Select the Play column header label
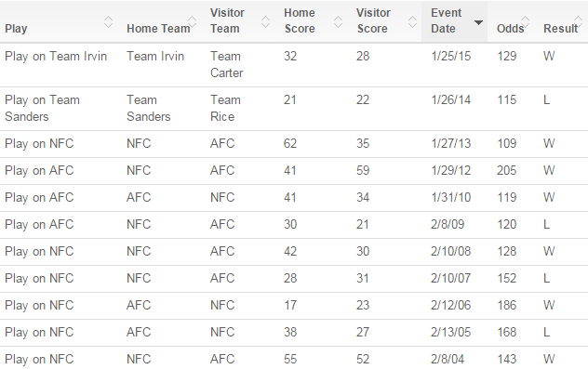Screen dimensions: 588x369 (16, 29)
